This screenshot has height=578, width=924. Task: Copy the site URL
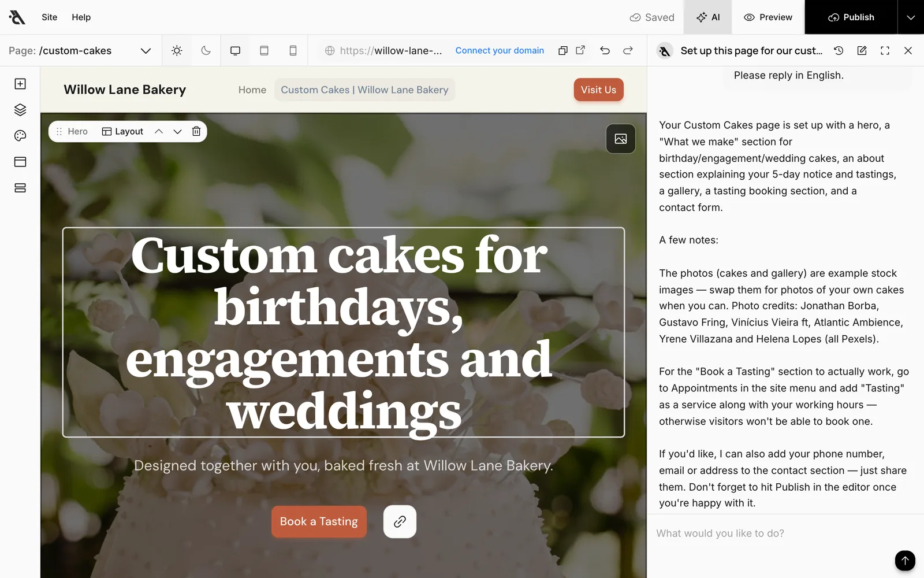562,51
